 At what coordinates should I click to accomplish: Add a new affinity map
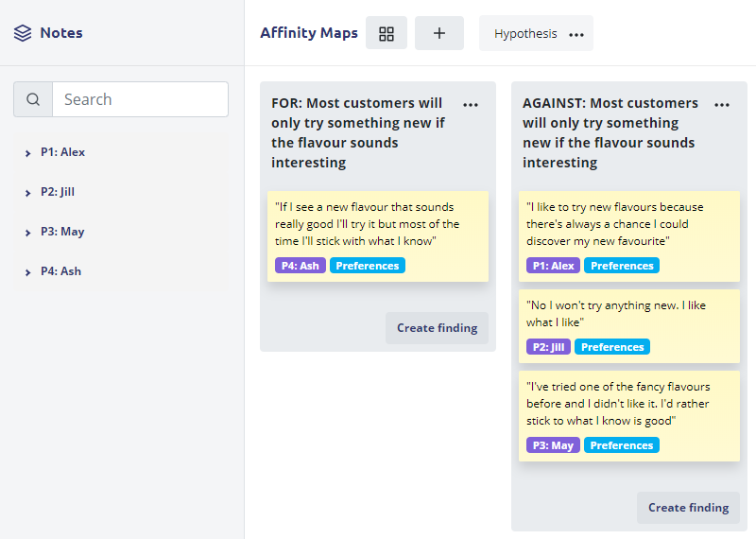(x=439, y=33)
